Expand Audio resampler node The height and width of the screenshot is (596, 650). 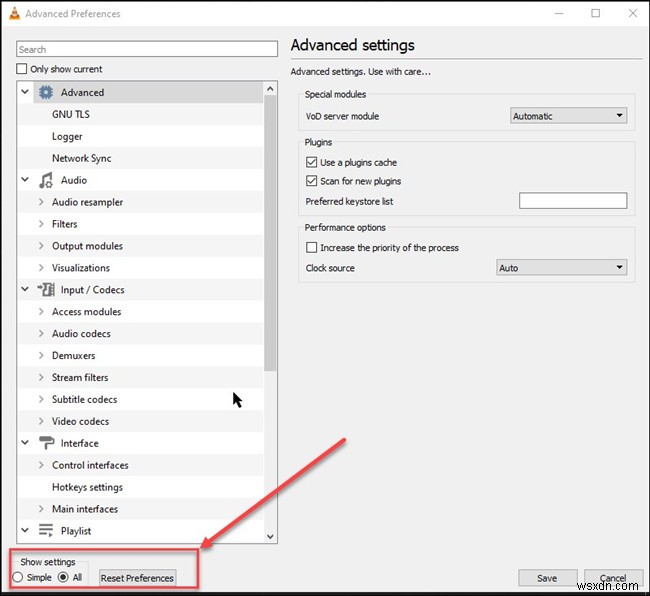(x=41, y=202)
